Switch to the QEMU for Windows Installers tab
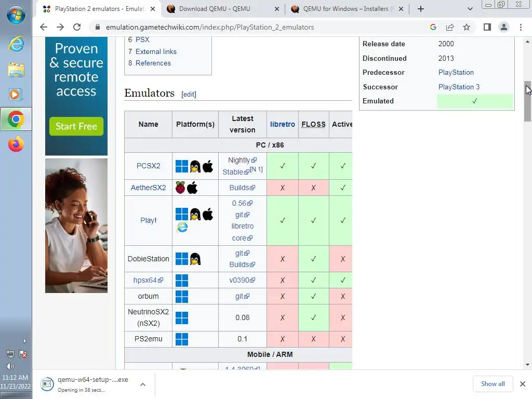This screenshot has height=399, width=532. coord(345,9)
